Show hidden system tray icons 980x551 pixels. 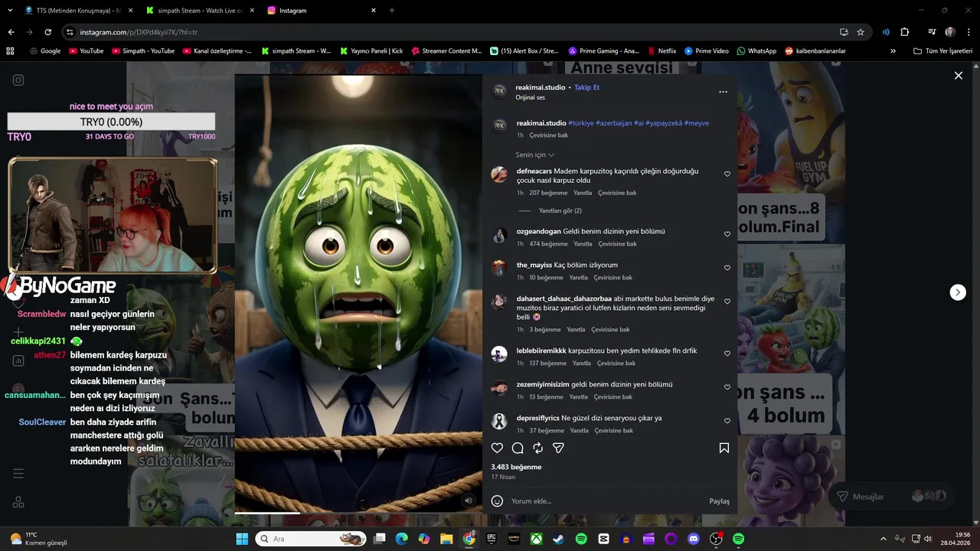883,539
